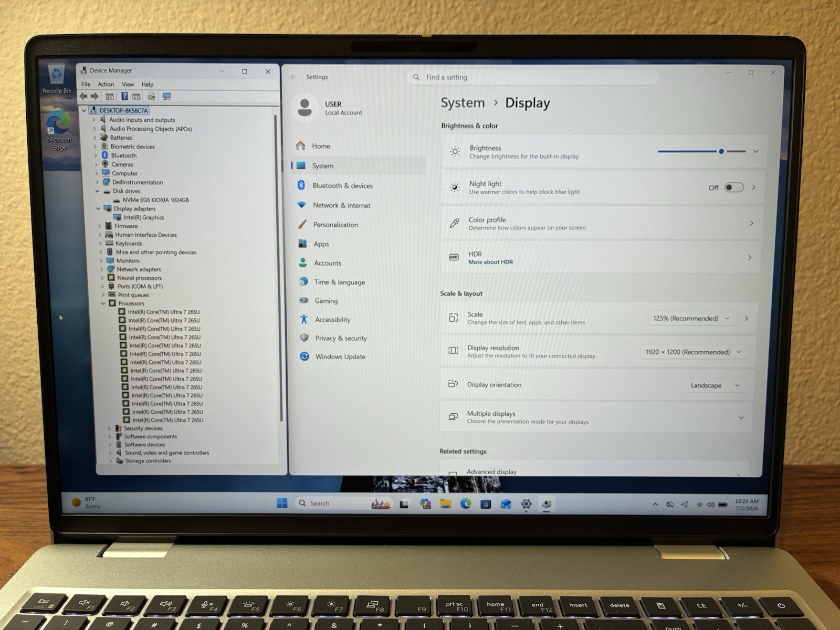
Task: Open the Action menu in Device Manager
Action: pos(106,84)
